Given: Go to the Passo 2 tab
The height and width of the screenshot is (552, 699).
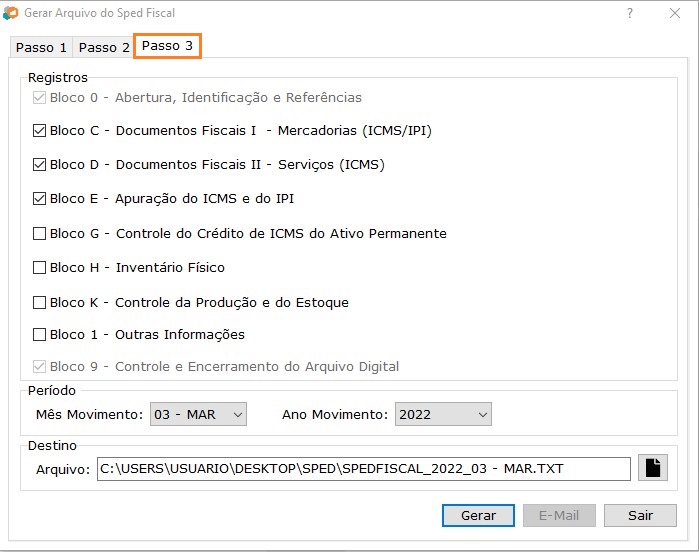Looking at the screenshot, I should 104,48.
